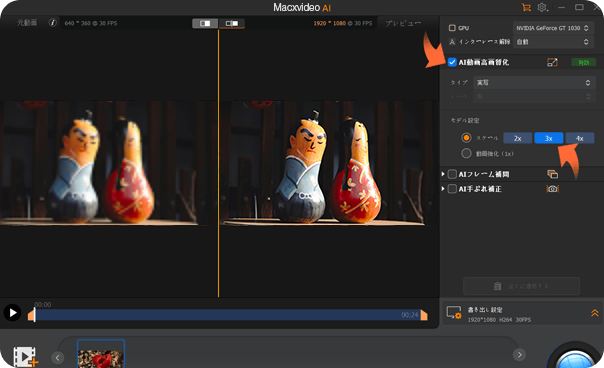Open export settings monitor icon
Image resolution: width=604 pixels, height=368 pixels.
point(454,313)
